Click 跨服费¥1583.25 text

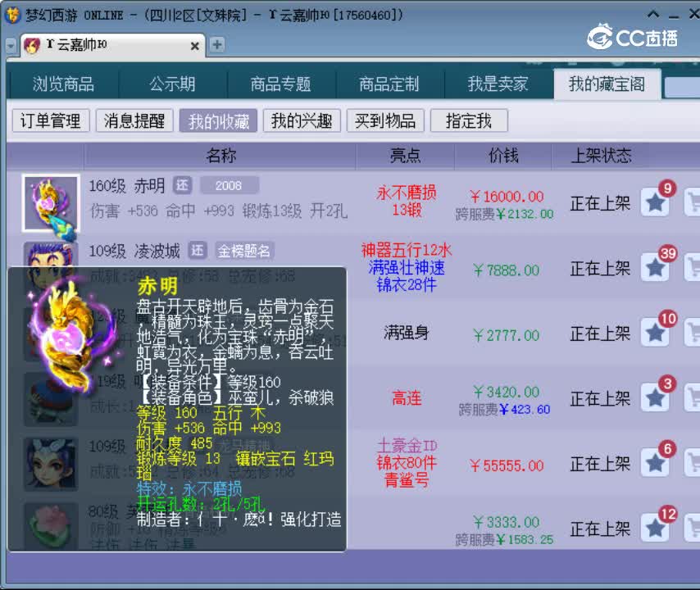pos(504,539)
